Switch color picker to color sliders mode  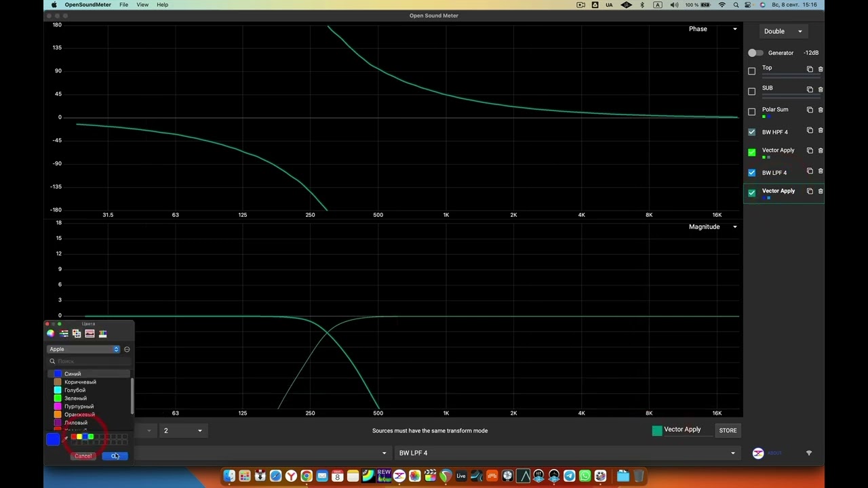point(63,333)
